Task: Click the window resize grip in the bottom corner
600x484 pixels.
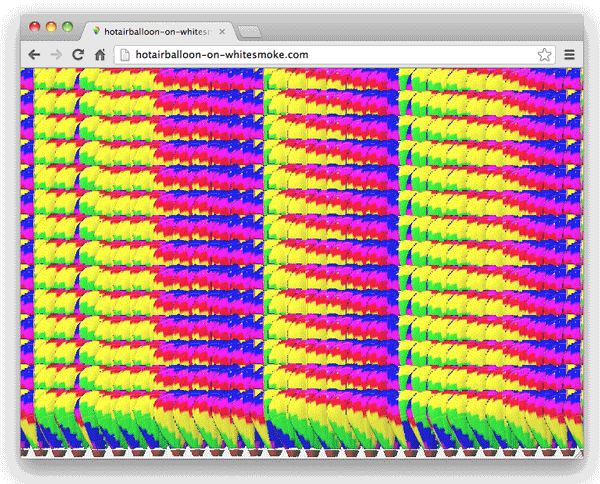Action: (x=579, y=454)
